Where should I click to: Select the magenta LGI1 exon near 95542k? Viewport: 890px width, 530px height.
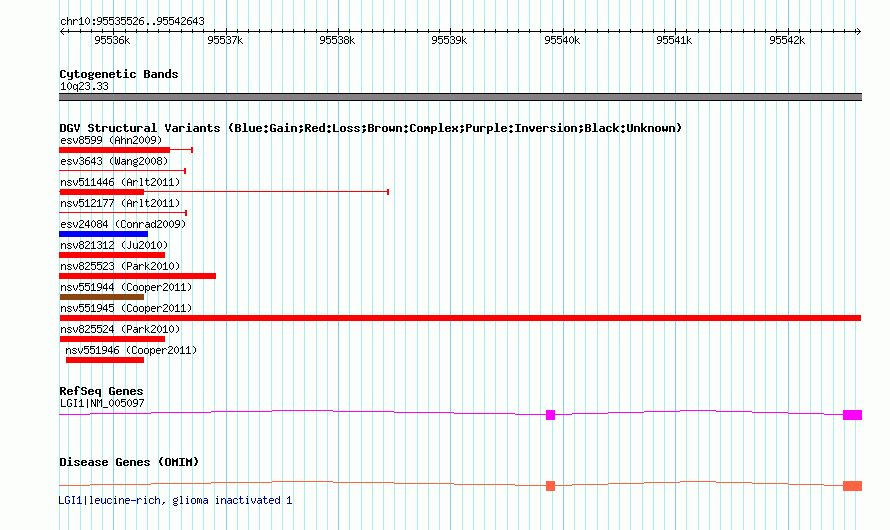pos(853,415)
